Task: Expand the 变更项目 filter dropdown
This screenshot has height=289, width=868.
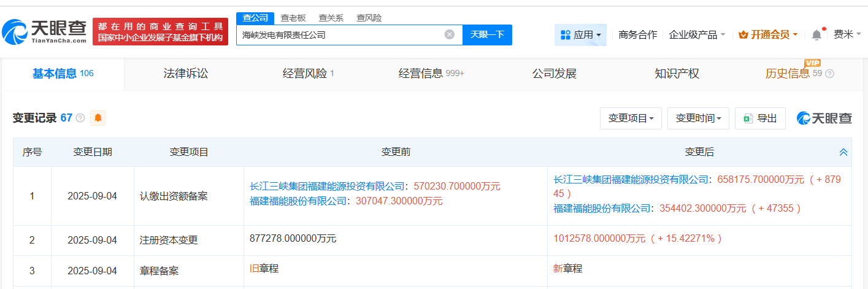Action: coord(631,118)
